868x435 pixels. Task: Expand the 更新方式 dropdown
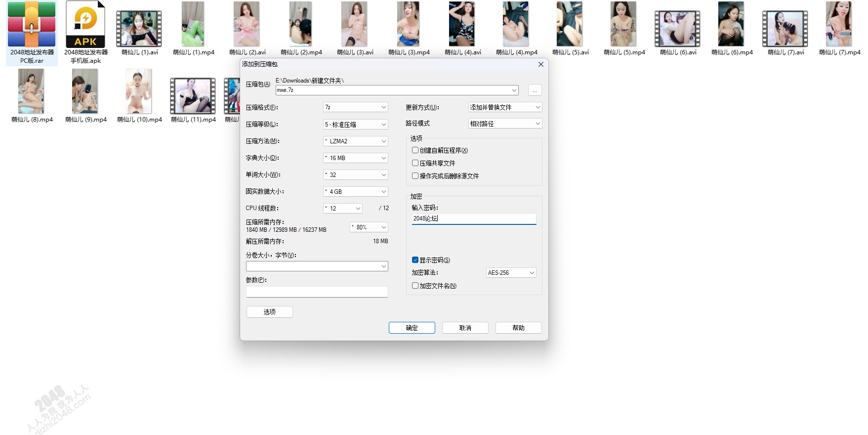point(505,107)
